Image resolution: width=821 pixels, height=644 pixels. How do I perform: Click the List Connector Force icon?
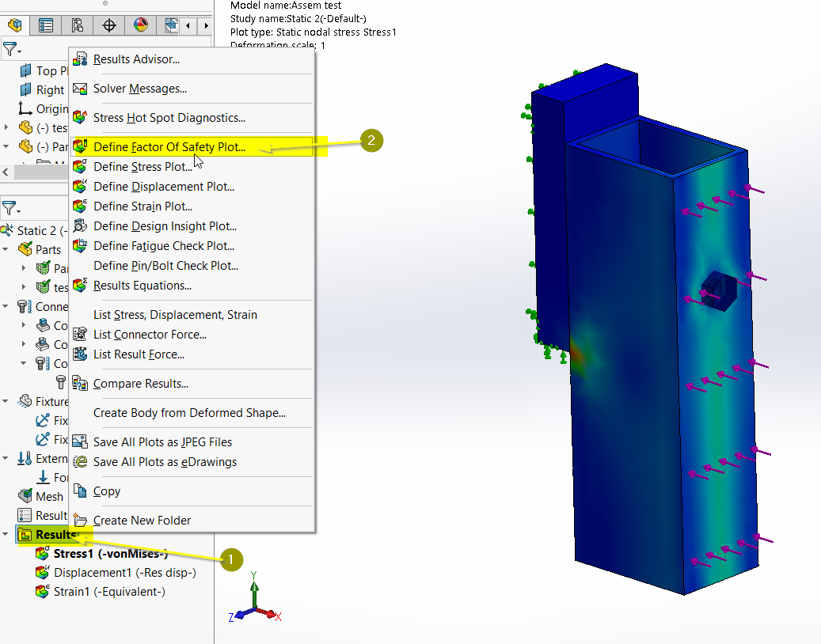[x=80, y=335]
